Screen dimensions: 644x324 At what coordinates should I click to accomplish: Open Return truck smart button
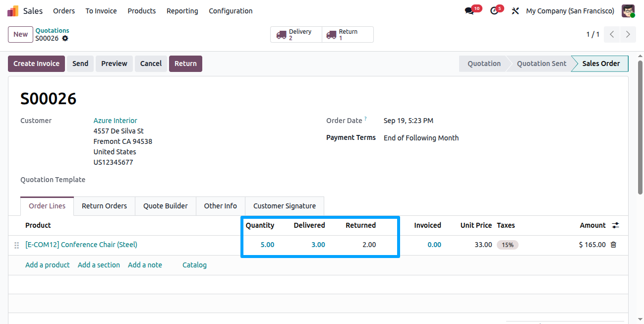tap(348, 34)
